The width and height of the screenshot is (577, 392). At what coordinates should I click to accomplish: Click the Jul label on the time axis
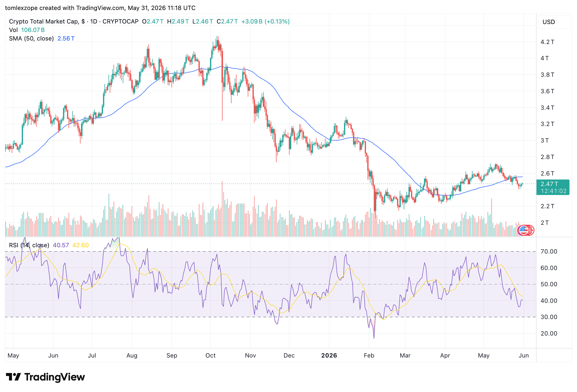tap(92, 355)
